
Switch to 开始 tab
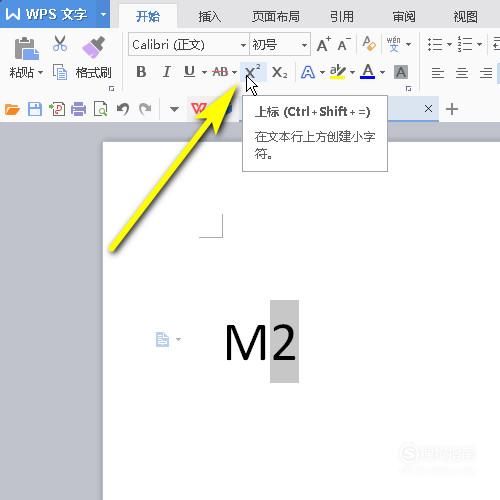point(148,16)
